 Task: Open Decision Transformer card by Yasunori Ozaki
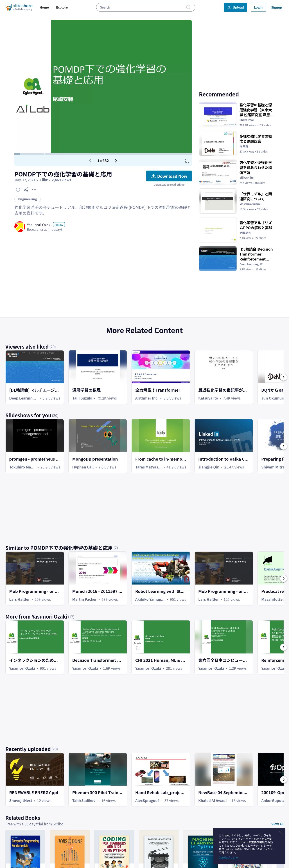pyautogui.click(x=97, y=647)
